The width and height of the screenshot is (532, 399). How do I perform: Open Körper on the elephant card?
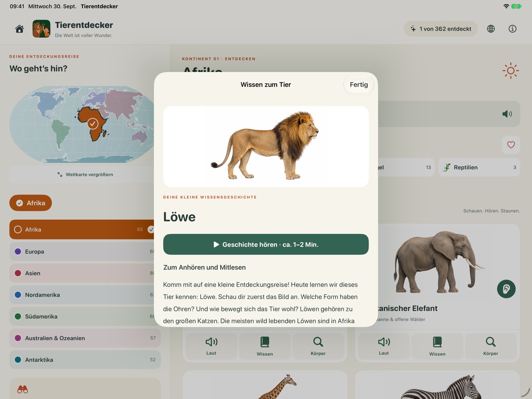(490, 346)
